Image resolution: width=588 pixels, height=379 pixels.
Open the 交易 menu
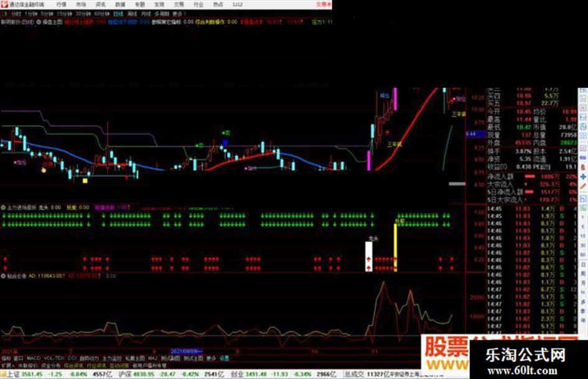179,4
